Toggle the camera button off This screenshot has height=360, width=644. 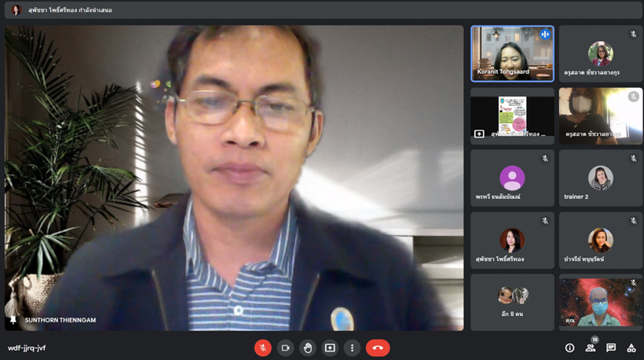tap(286, 347)
